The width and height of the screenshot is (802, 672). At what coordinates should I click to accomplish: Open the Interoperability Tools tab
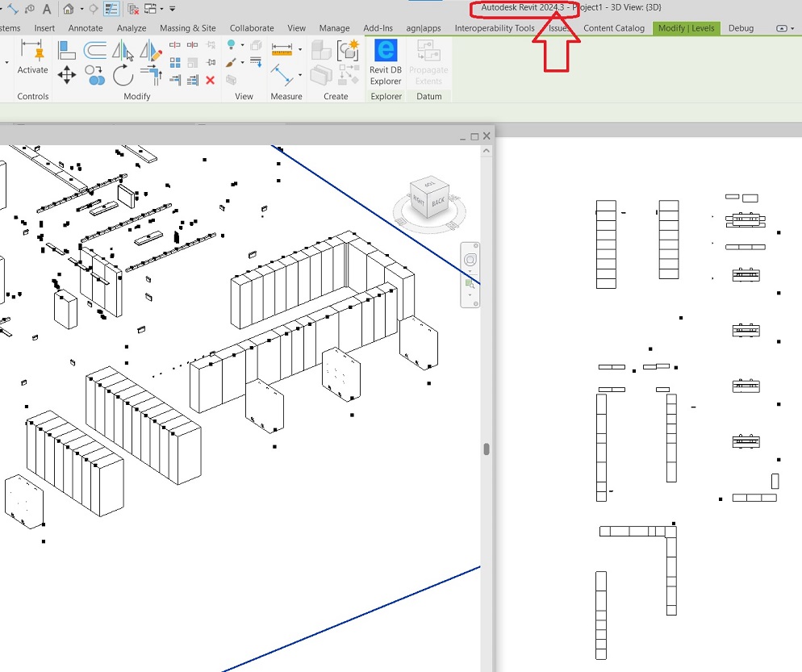pos(495,28)
